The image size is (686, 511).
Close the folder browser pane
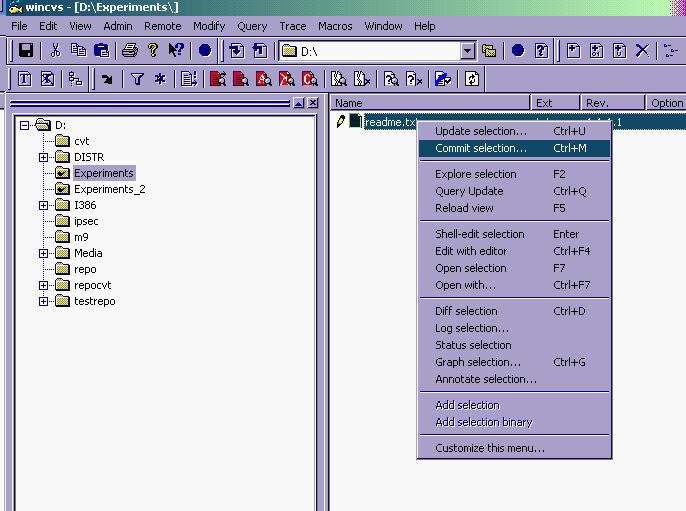(313, 103)
